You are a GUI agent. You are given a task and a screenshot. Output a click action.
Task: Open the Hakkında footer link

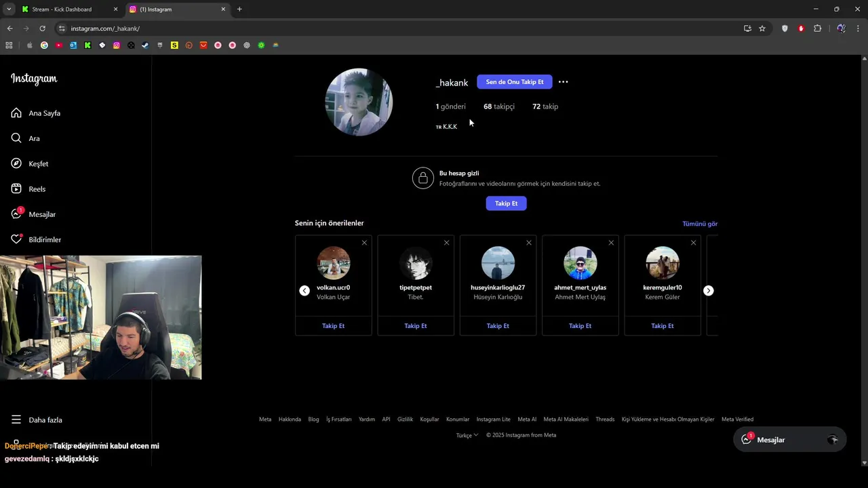click(x=290, y=420)
